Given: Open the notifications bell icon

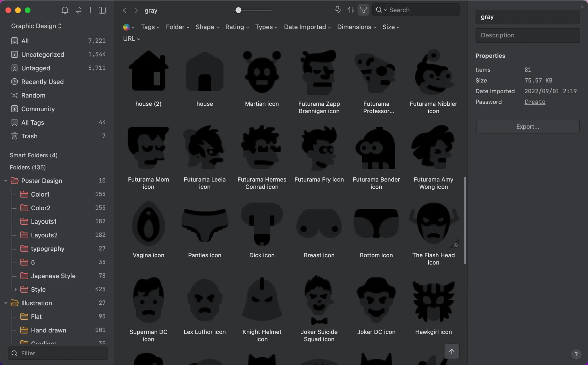Looking at the screenshot, I should (x=65, y=10).
